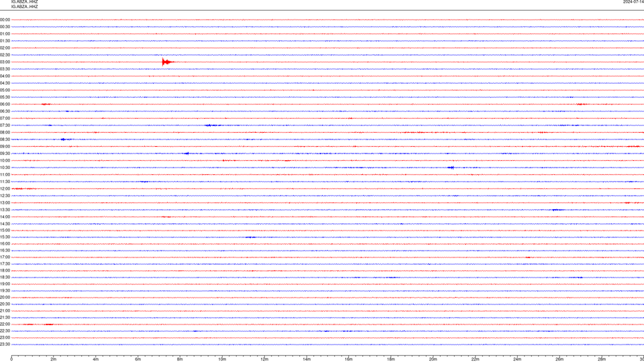Click the 00:00 time label

[5, 19]
